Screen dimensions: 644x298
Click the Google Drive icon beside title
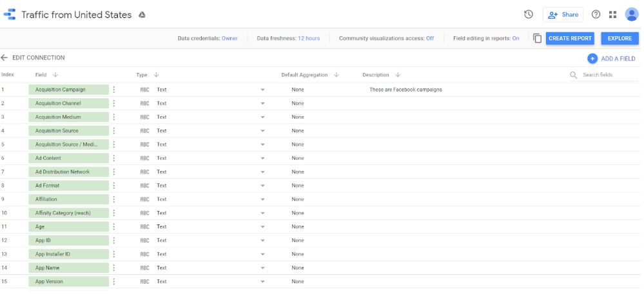click(142, 15)
